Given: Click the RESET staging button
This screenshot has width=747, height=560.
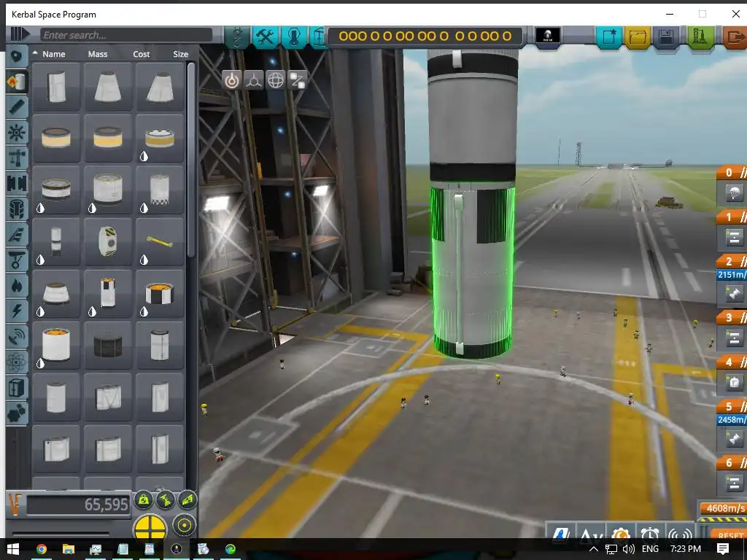Looking at the screenshot, I should 729,534.
